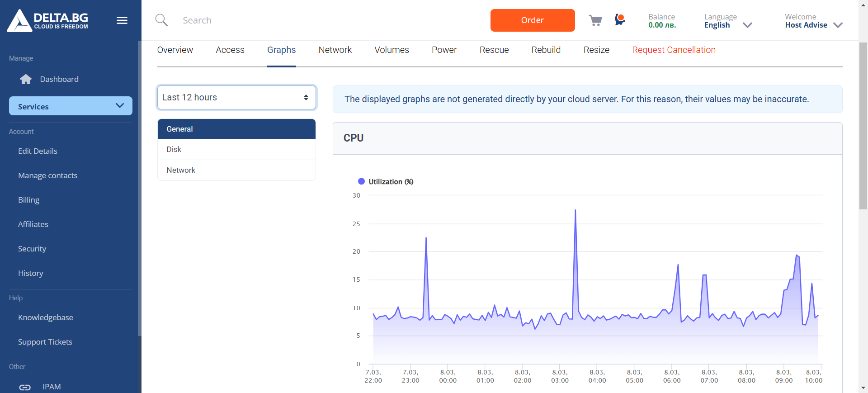Open Edit Details in sidebar
Viewport: 868px width, 393px height.
pyautogui.click(x=38, y=151)
